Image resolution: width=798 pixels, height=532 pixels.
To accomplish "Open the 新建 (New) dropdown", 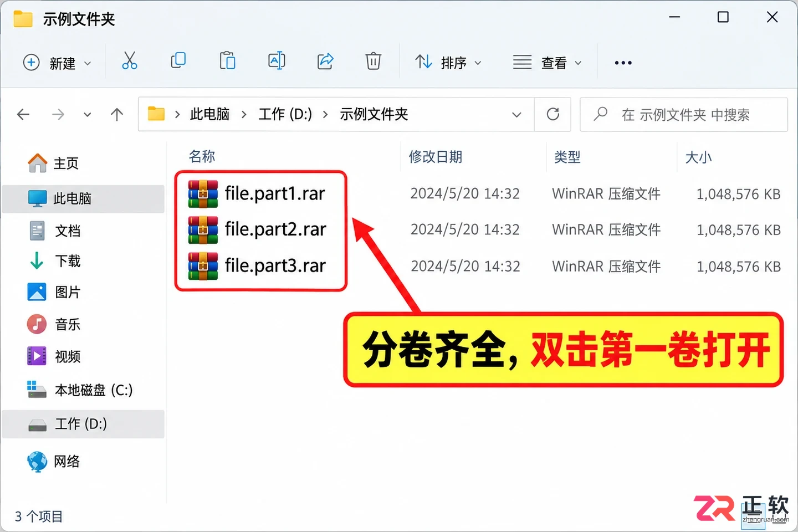I will (x=57, y=63).
